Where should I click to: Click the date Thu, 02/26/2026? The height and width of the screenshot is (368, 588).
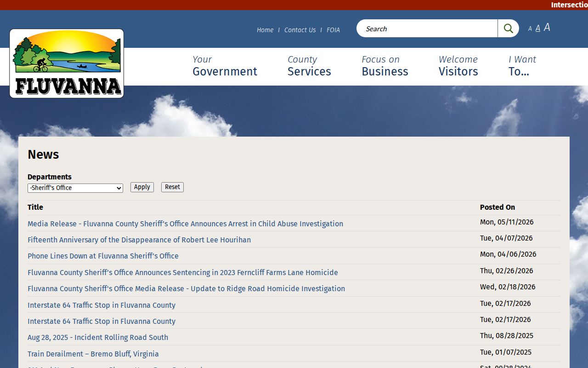507,271
